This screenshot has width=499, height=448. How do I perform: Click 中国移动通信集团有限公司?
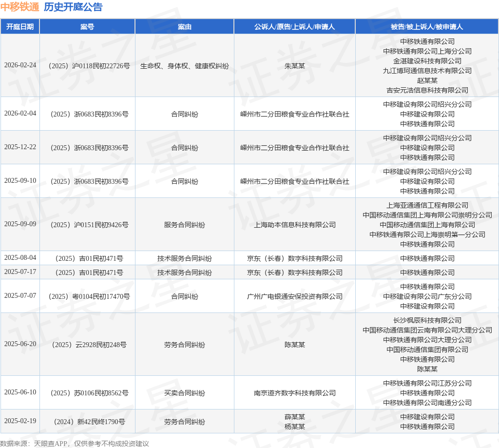click(x=427, y=350)
